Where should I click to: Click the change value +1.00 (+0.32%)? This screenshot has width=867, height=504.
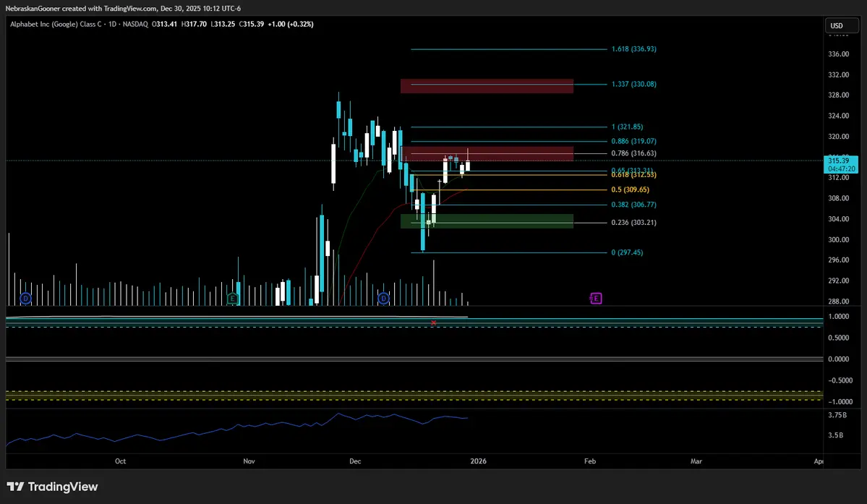[291, 25]
